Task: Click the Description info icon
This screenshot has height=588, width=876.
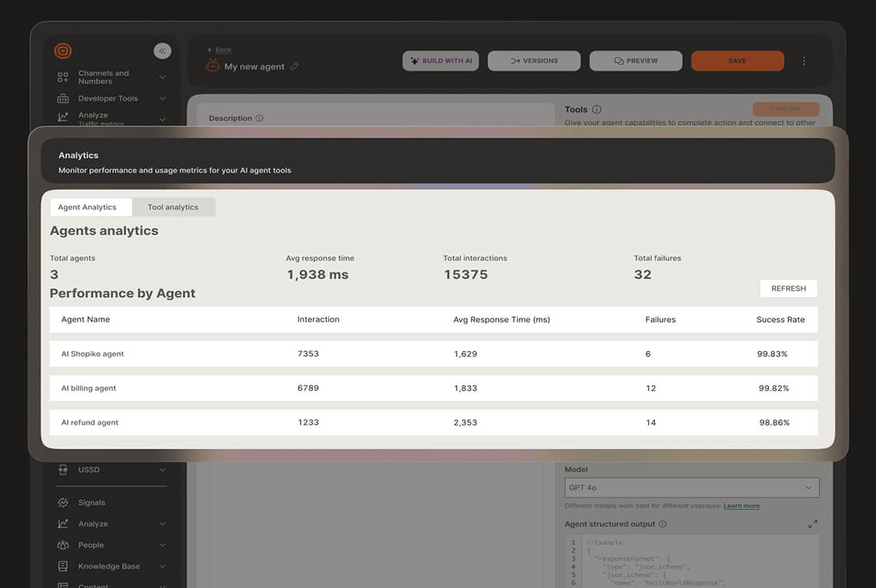Action: (259, 119)
